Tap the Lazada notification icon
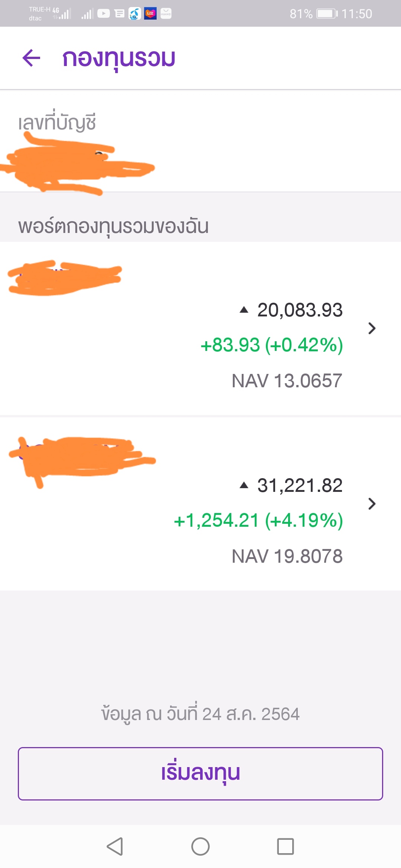The image size is (401, 868). [x=150, y=14]
